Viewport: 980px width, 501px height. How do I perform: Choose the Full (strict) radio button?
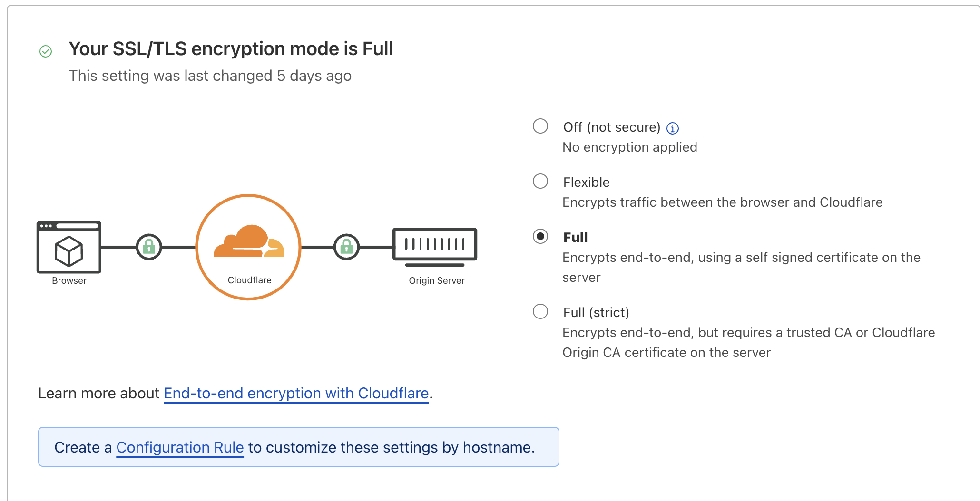tap(540, 311)
